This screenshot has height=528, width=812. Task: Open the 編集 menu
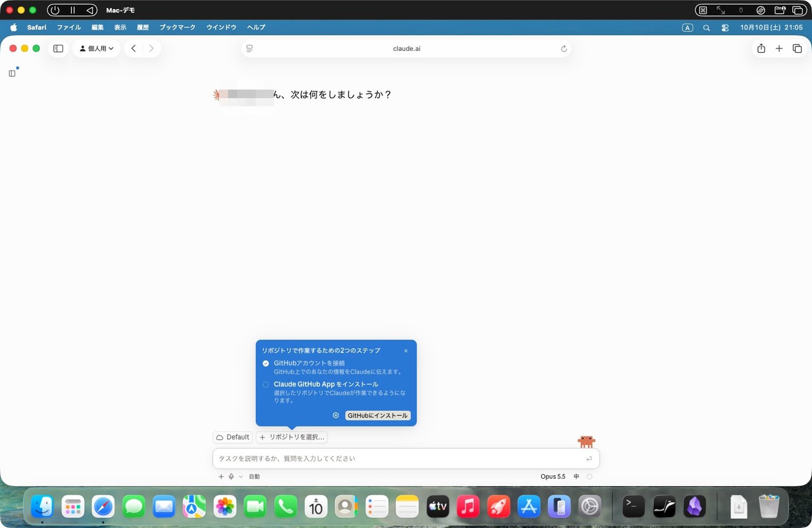pos(97,27)
